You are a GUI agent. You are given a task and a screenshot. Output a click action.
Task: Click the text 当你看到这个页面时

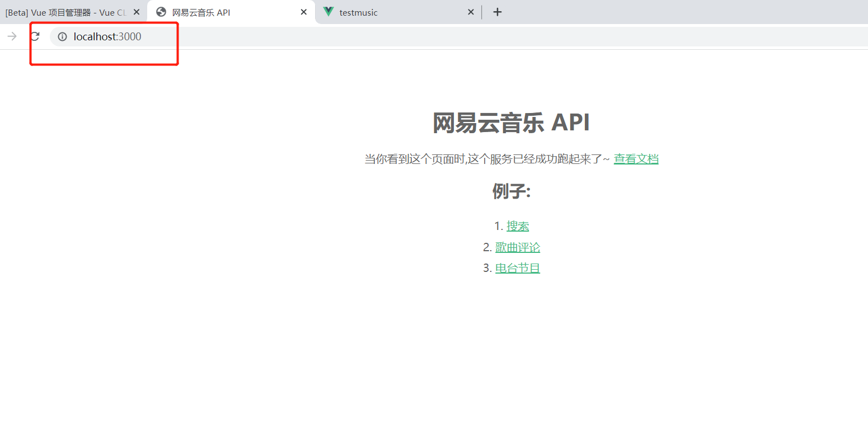pyautogui.click(x=415, y=159)
